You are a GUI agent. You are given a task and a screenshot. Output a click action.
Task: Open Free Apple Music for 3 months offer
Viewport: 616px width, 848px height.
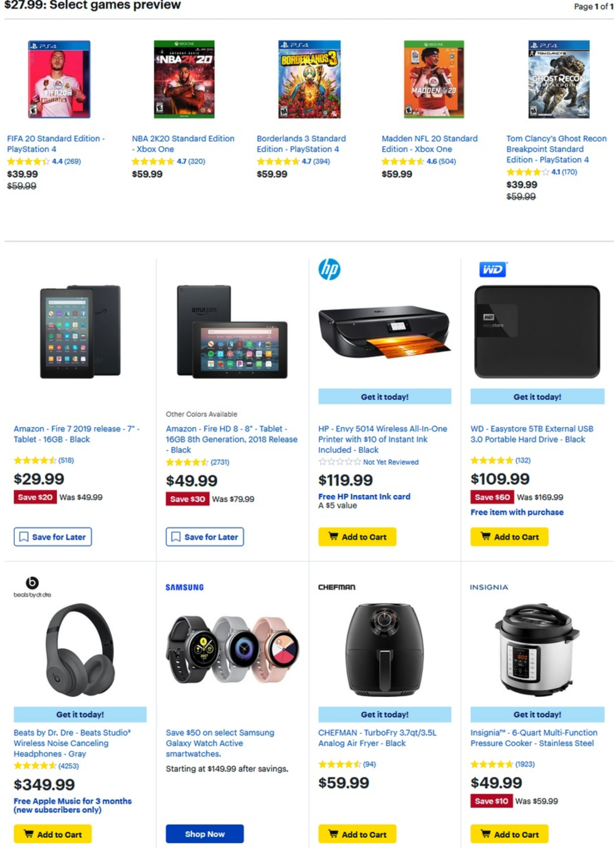coord(72,805)
